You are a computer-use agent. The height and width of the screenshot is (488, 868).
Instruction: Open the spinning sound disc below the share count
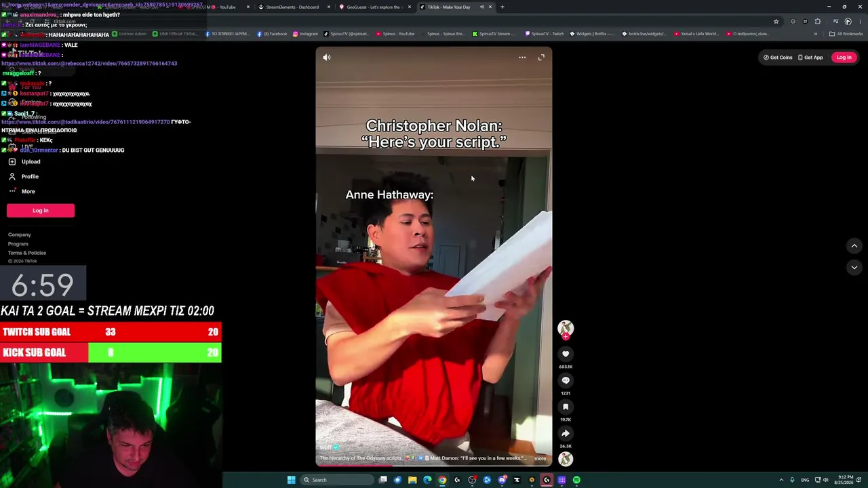tap(566, 459)
